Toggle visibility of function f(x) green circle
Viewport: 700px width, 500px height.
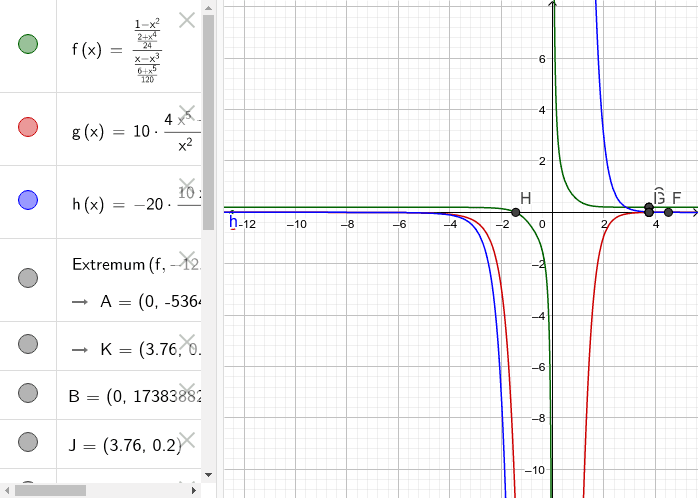coord(28,44)
